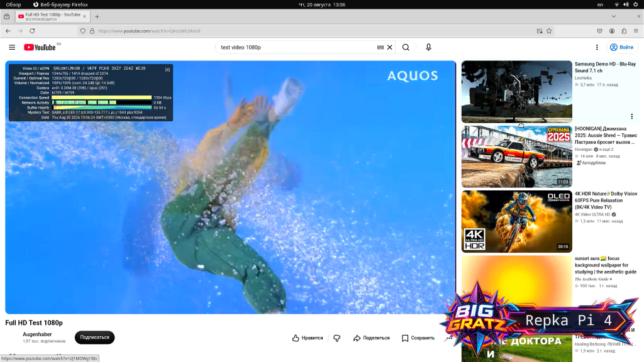The width and height of the screenshot is (644, 362).
Task: Switch the en keyboard layout indicator
Action: pyautogui.click(x=600, y=4)
